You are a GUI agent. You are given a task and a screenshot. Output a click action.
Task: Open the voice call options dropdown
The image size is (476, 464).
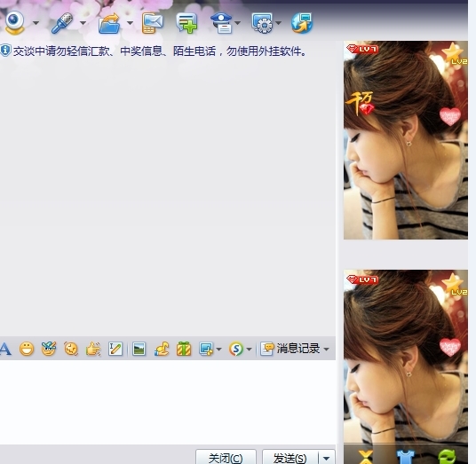[x=83, y=23]
